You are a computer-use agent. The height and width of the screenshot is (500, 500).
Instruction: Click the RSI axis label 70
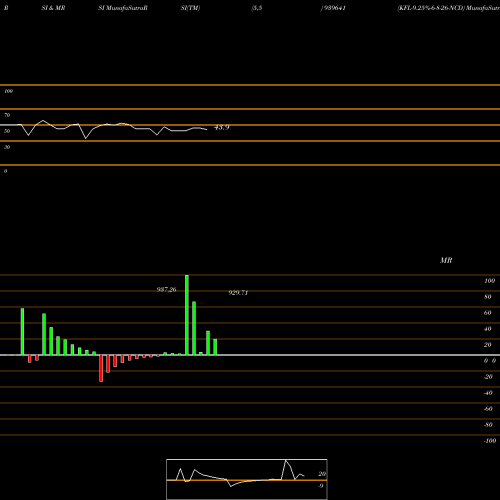pyautogui.click(x=7, y=115)
